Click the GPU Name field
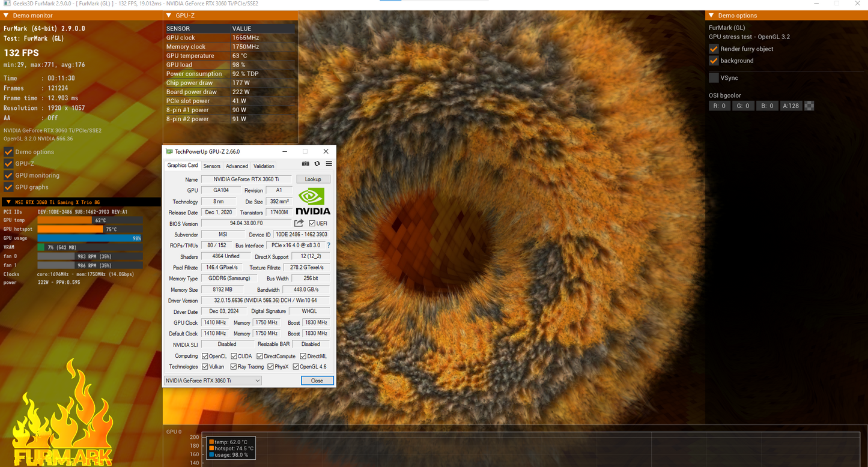Screen dimensions: 868x467 [246, 179]
